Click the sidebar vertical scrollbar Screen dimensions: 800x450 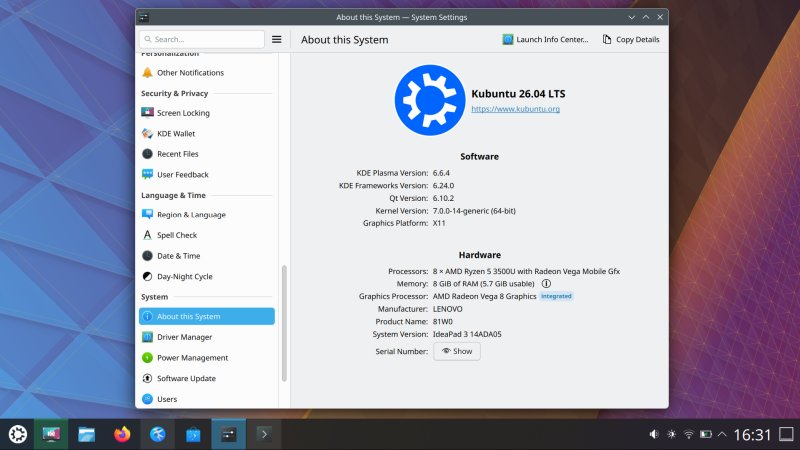tap(284, 323)
